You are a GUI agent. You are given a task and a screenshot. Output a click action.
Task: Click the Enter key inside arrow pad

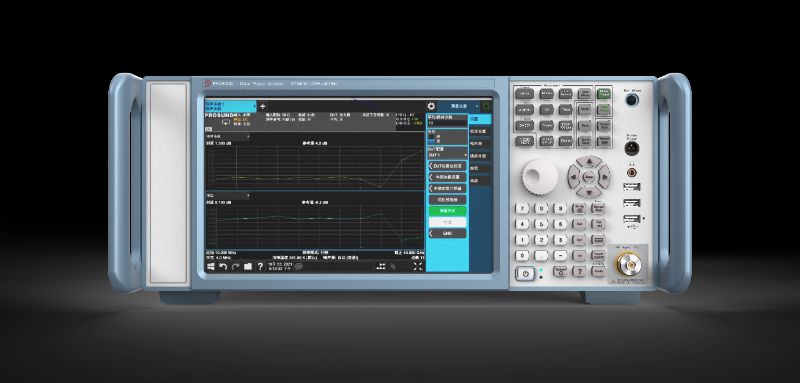(589, 176)
